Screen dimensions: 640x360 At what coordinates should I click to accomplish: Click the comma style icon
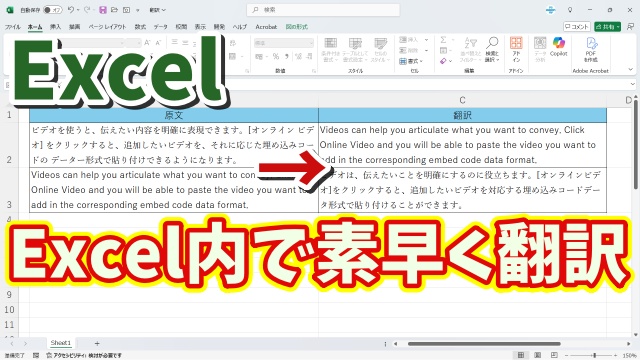point(287,56)
